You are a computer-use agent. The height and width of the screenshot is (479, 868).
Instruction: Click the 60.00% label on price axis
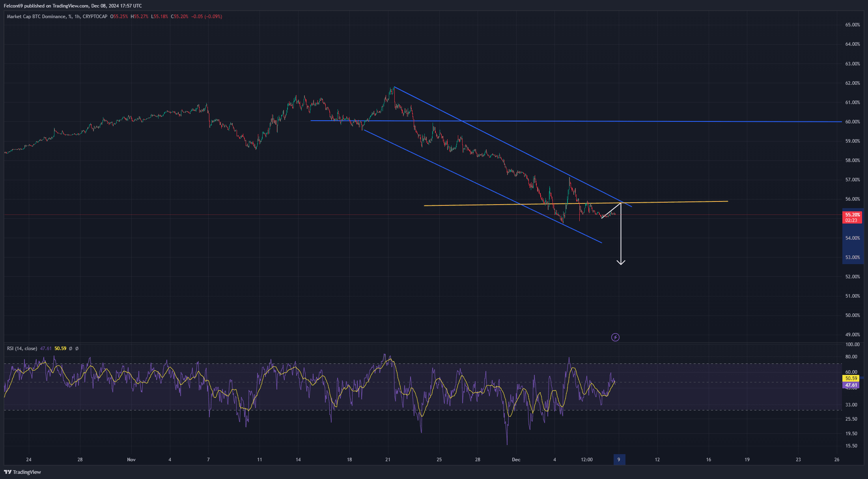[852, 122]
